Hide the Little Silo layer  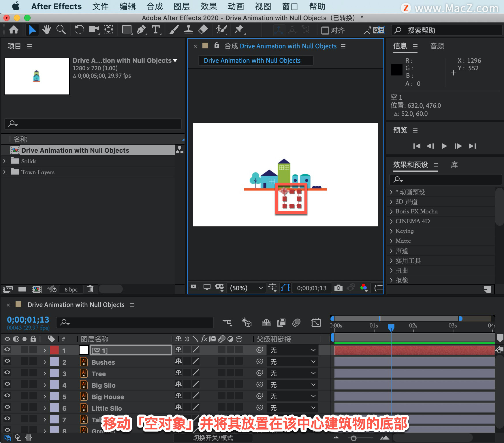(7, 407)
